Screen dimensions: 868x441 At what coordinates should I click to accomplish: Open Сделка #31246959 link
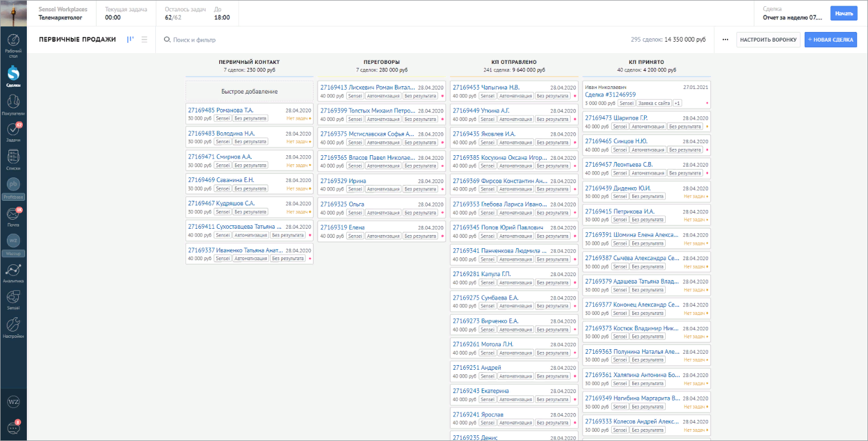pyautogui.click(x=610, y=95)
